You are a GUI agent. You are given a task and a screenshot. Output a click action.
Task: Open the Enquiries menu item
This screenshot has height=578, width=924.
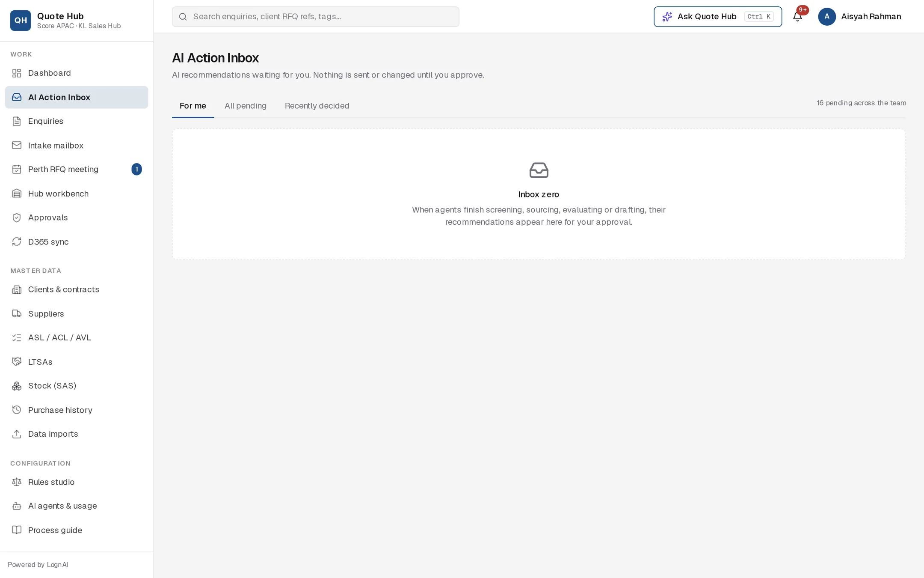click(77, 121)
